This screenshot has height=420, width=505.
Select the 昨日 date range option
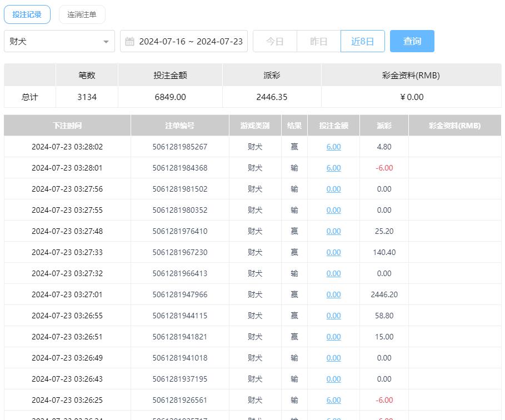click(x=318, y=42)
